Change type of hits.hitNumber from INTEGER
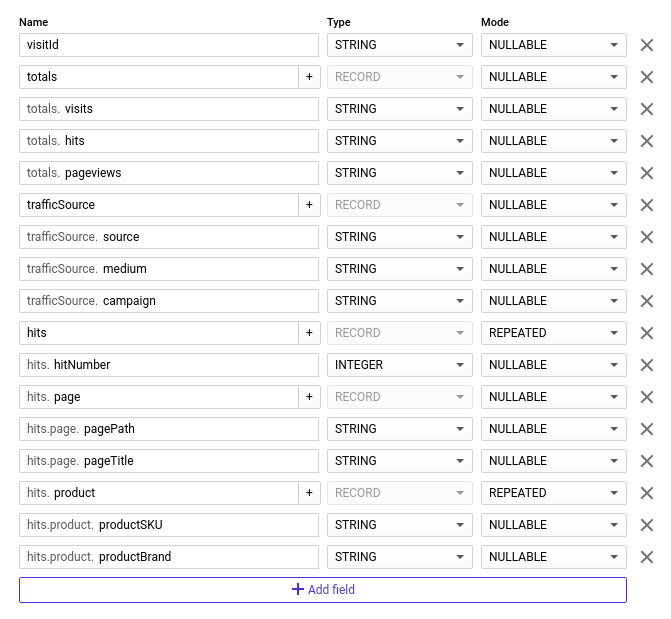Screen dimensions: 671x619 tap(399, 365)
